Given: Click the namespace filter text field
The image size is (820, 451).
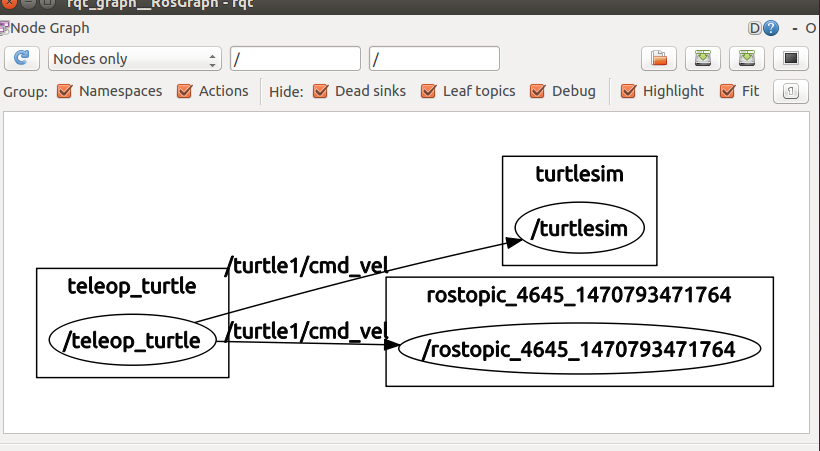Looking at the screenshot, I should pyautogui.click(x=295, y=59).
